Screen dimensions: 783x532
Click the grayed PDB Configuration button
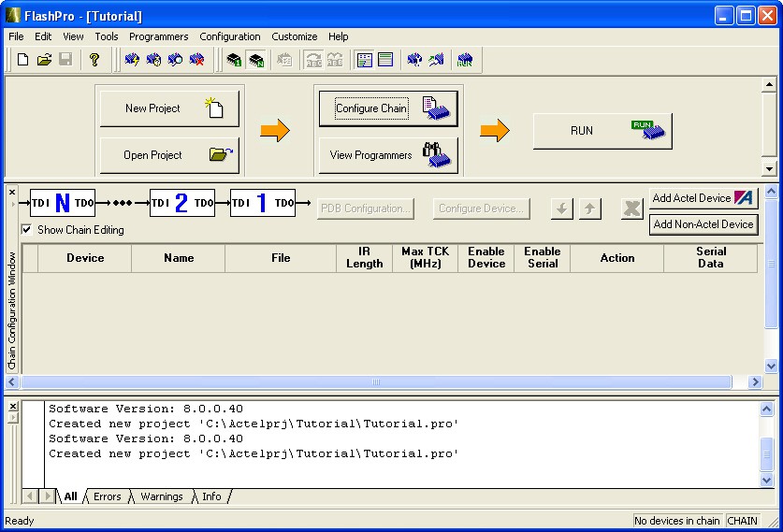(x=366, y=208)
